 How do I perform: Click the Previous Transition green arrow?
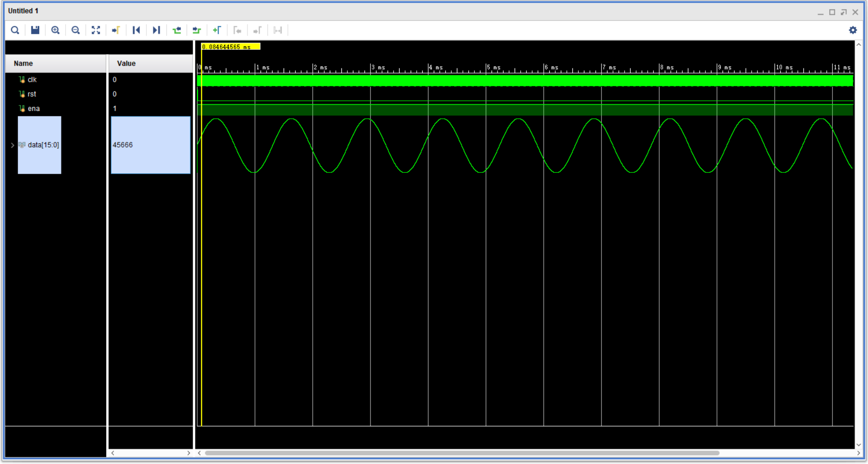[177, 30]
